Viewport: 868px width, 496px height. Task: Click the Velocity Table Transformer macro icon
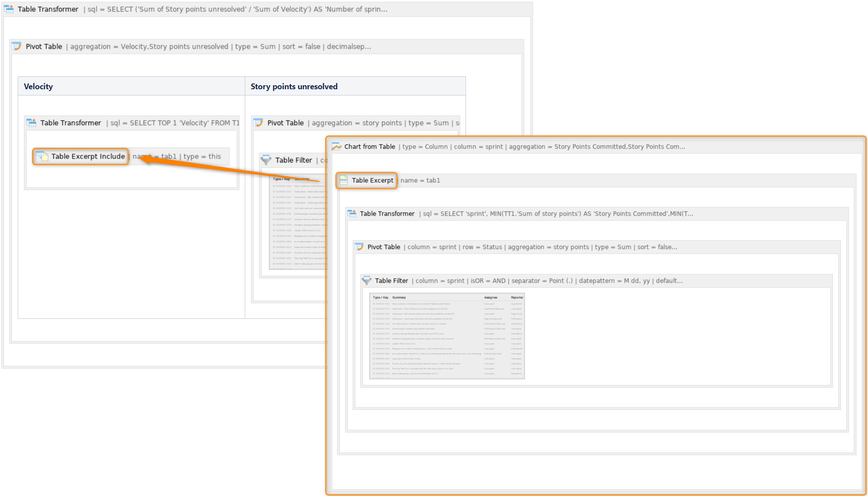coord(31,123)
